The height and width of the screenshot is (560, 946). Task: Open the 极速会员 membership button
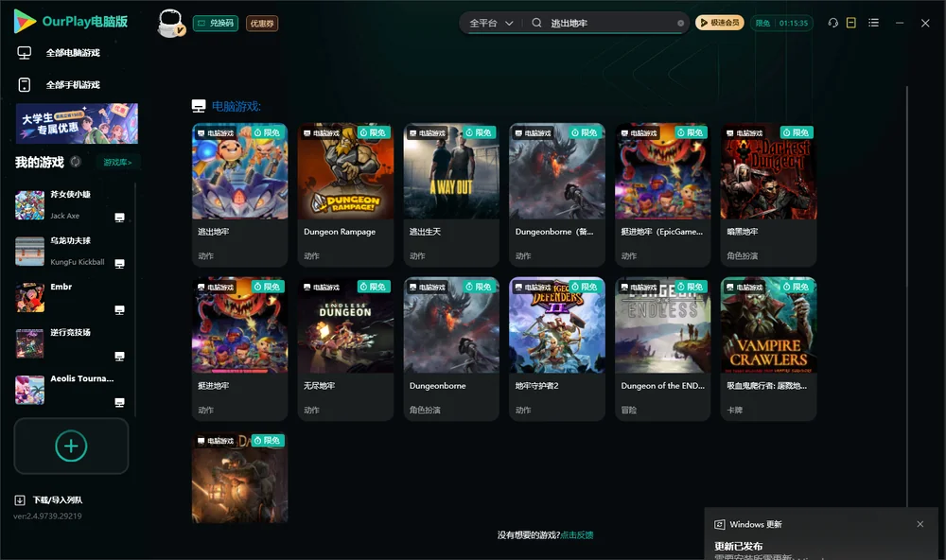tap(720, 23)
